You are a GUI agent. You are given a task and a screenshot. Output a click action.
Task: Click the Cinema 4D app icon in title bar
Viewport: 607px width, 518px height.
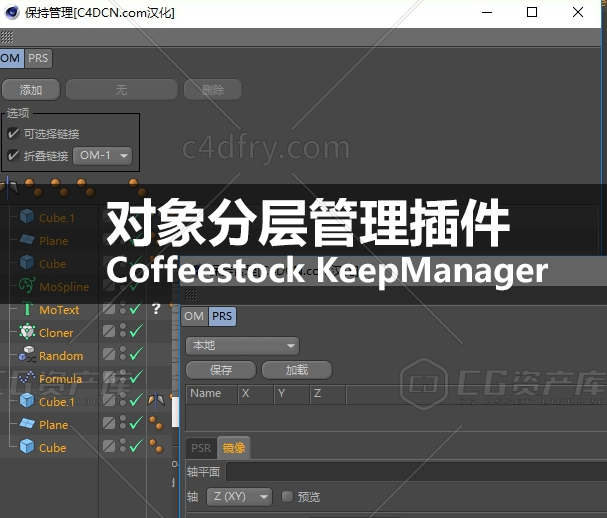pos(12,12)
